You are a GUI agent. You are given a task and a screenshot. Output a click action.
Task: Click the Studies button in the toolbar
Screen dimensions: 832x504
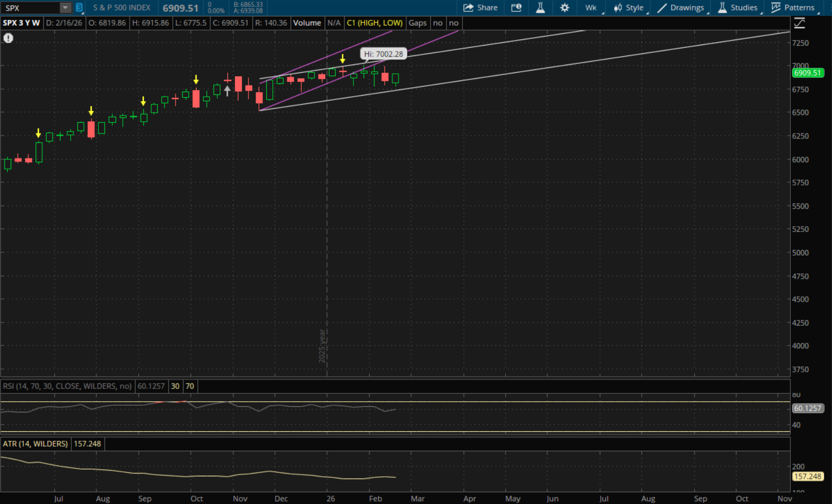(738, 8)
